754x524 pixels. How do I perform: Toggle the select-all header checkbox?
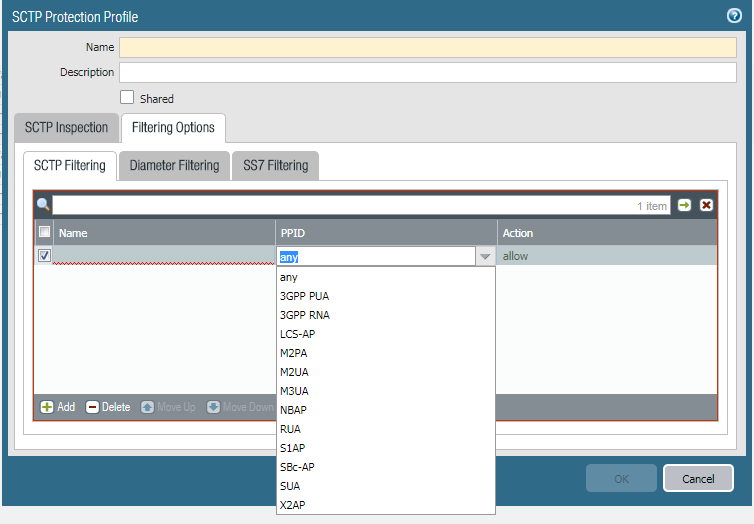pyautogui.click(x=44, y=232)
